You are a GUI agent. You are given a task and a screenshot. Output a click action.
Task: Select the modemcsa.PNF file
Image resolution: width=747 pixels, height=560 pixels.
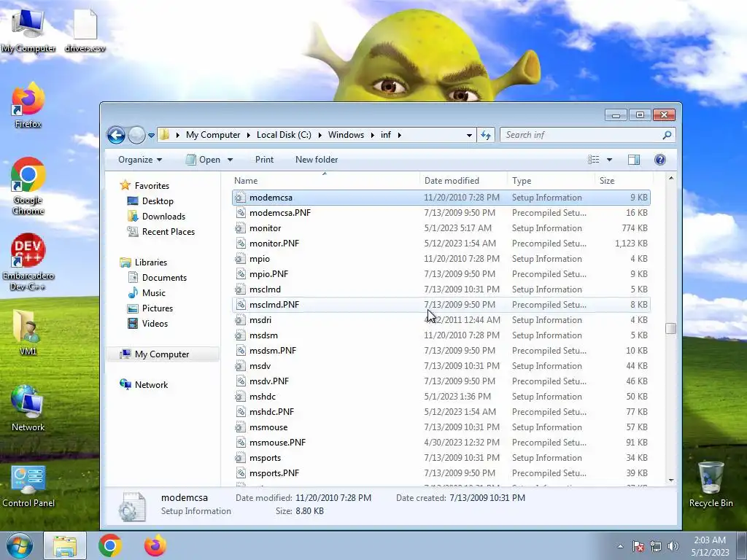tap(441, 213)
